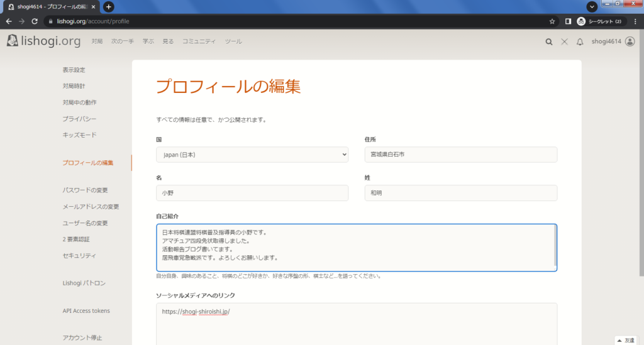The height and width of the screenshot is (345, 644).
Task: Open the 次の一手 menu
Action: (x=123, y=41)
